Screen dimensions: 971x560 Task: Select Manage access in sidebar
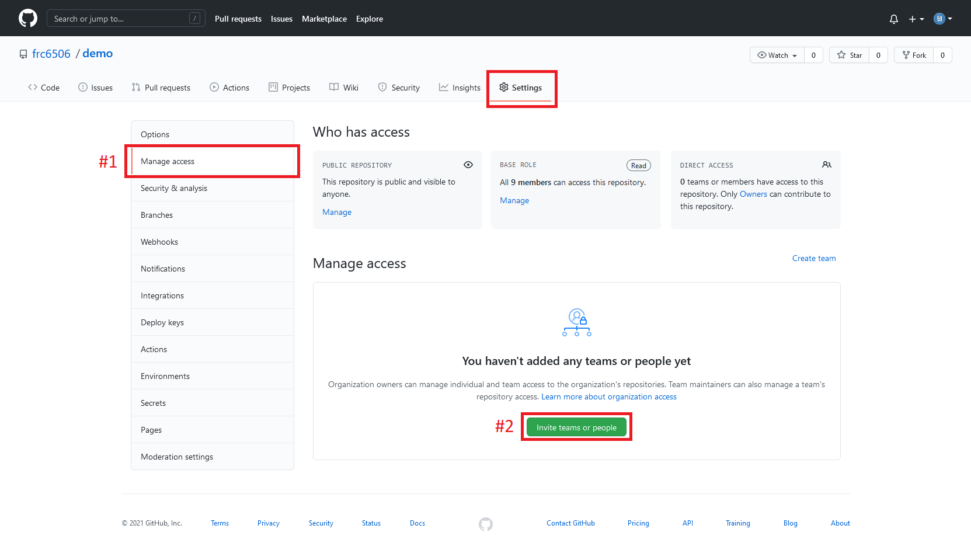tap(213, 161)
